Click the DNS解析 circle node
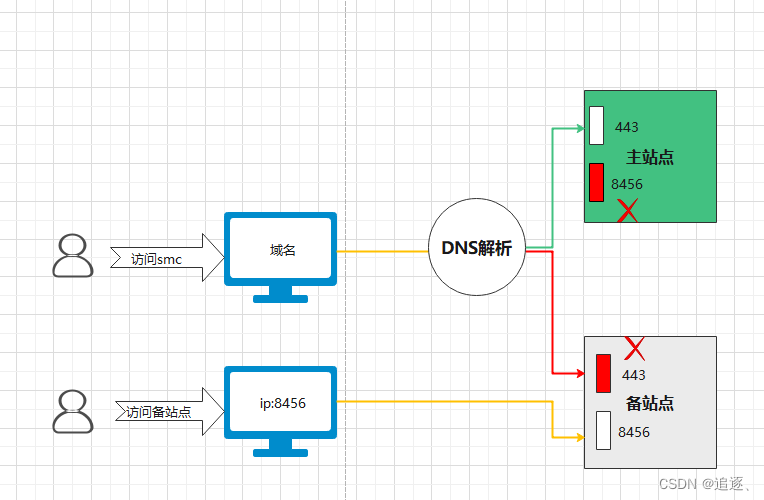 pos(477,247)
